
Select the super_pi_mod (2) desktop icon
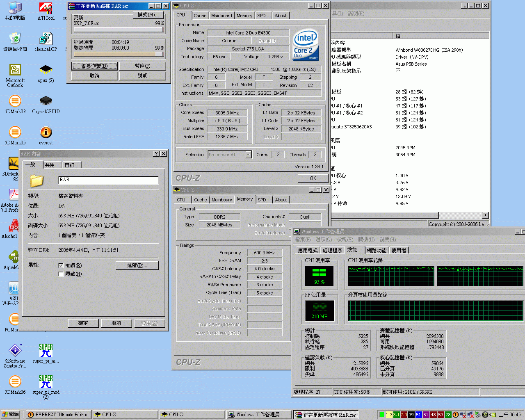46,387
